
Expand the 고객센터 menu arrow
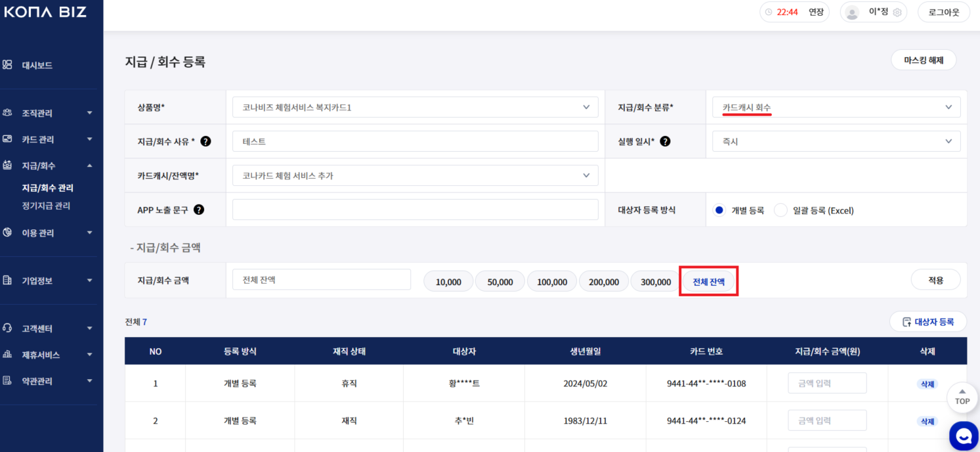pos(90,328)
